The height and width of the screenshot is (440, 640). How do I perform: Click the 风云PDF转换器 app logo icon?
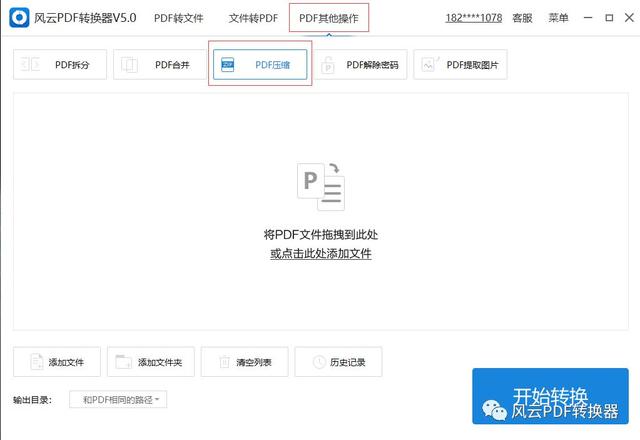click(x=19, y=18)
